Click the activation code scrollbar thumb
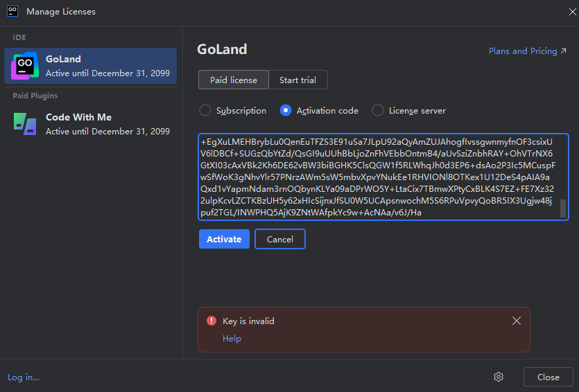Viewport: 579px width, 392px height. click(563, 208)
